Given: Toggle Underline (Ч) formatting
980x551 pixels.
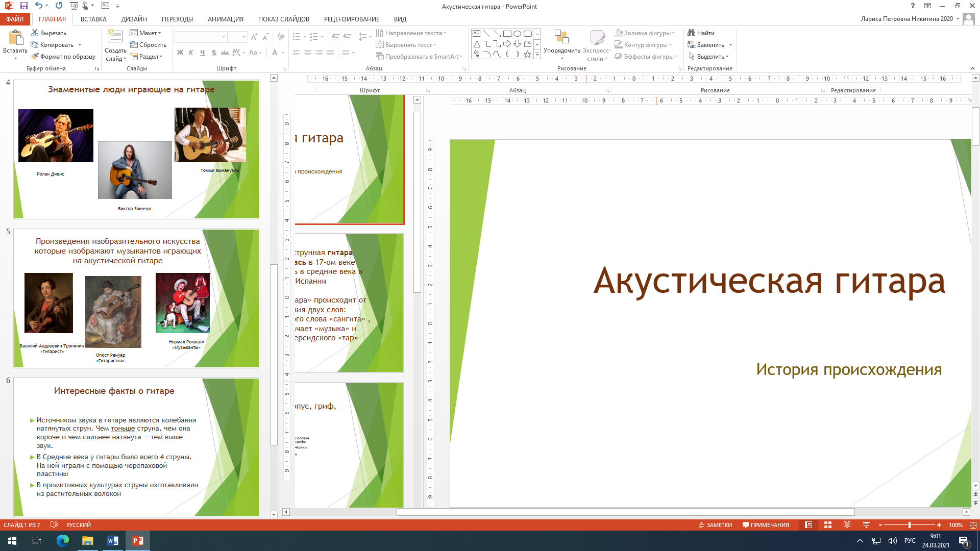Looking at the screenshot, I should tap(202, 53).
